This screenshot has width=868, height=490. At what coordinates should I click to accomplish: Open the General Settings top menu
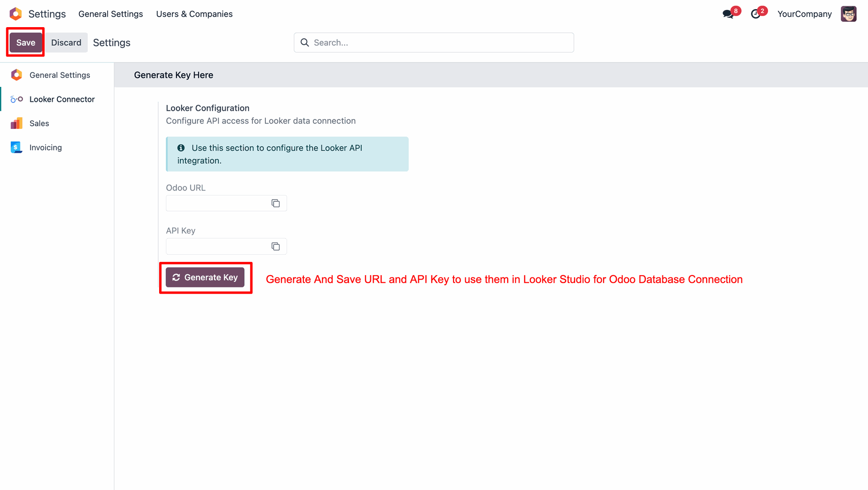(x=111, y=14)
